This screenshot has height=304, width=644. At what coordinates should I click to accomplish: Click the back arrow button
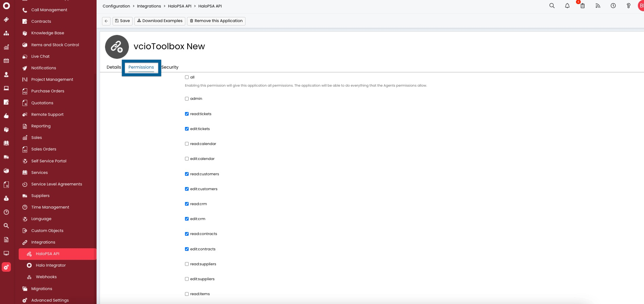[x=106, y=21]
